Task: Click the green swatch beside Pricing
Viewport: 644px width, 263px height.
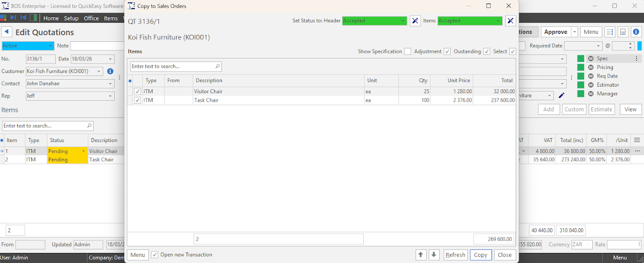Action: (581, 68)
